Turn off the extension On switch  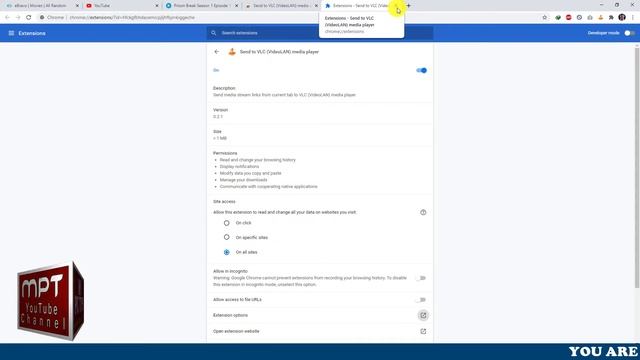[421, 70]
